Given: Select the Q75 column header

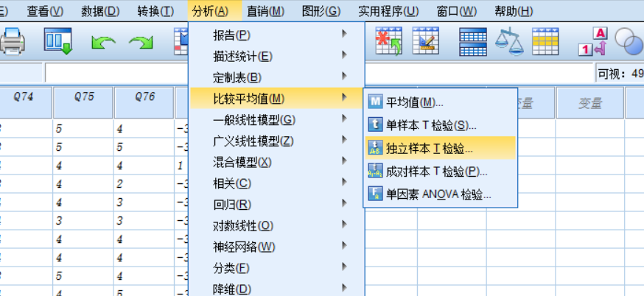Looking at the screenshot, I should point(83,102).
